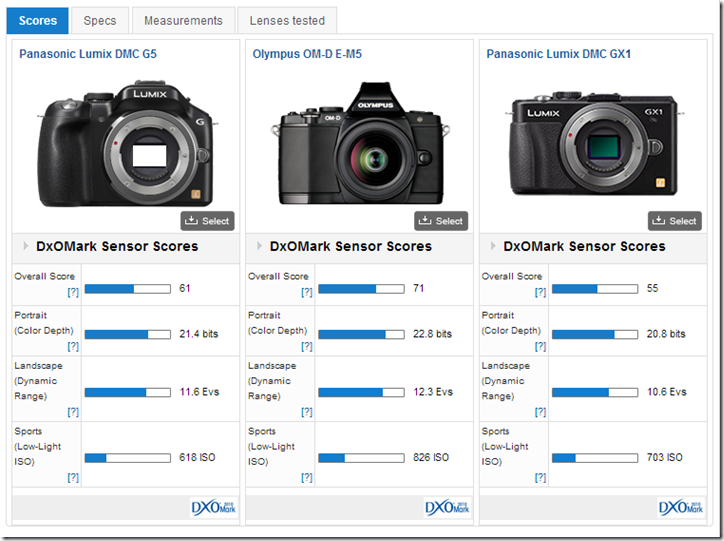Open Sports help [?] for Lumix G5
The image size is (724, 541).
[73, 477]
